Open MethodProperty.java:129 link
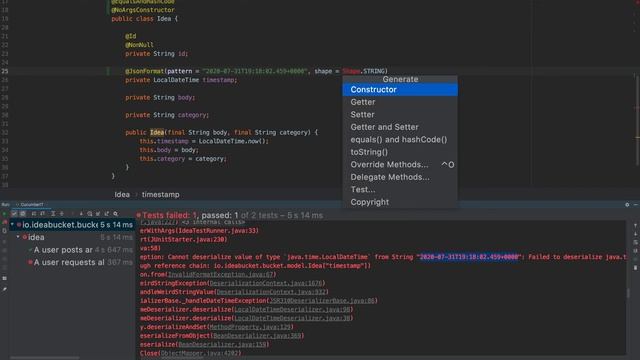The image size is (640, 360). tap(251, 327)
